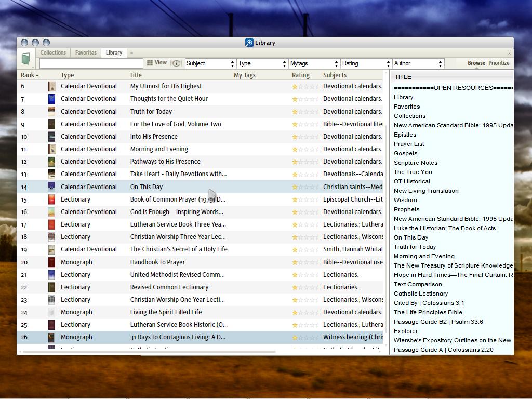532x399 pixels.
Task: Click the View grid icon
Action: click(x=150, y=63)
